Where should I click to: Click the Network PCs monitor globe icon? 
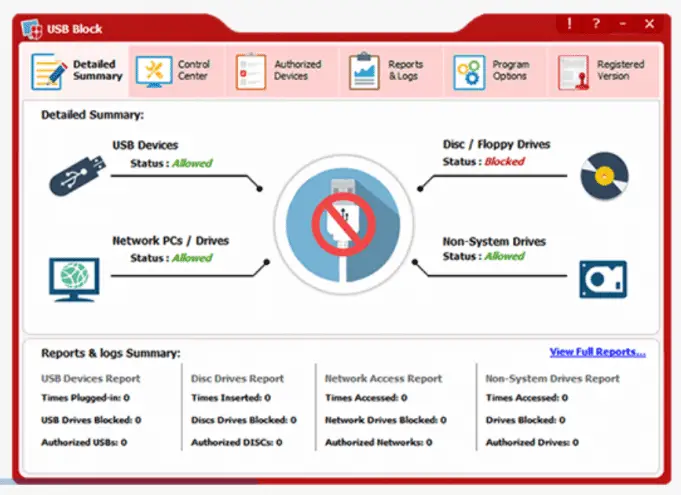tap(74, 277)
